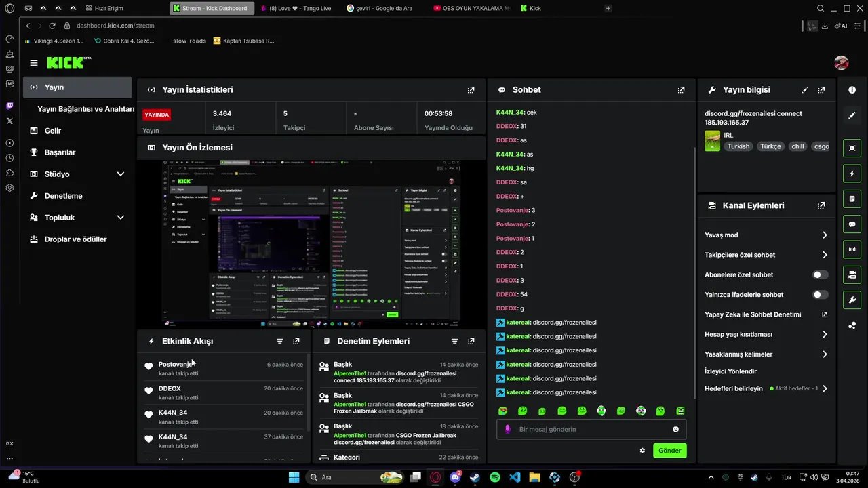Pop out the Yayın İstatistikleri panel
Screen dimensions: 868x488
(x=471, y=89)
